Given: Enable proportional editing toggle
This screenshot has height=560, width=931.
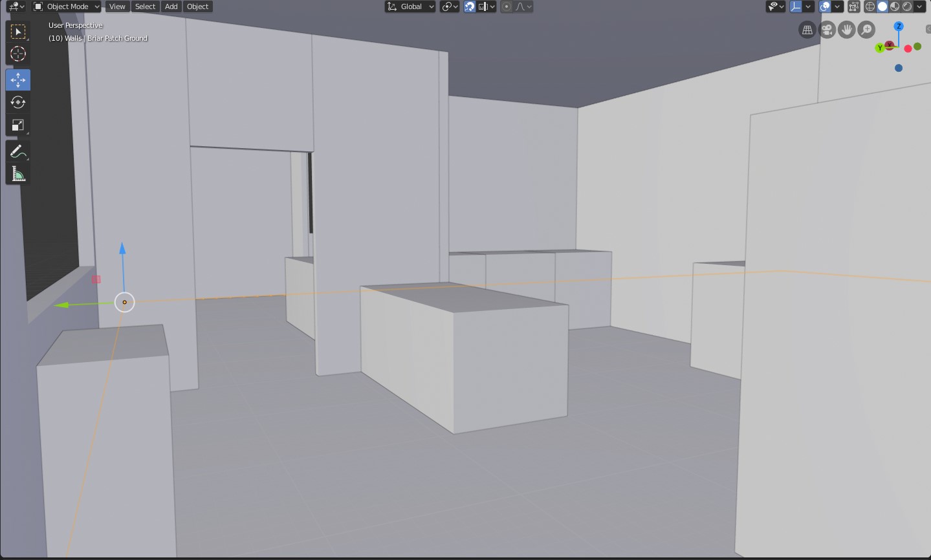Looking at the screenshot, I should tap(507, 6).
